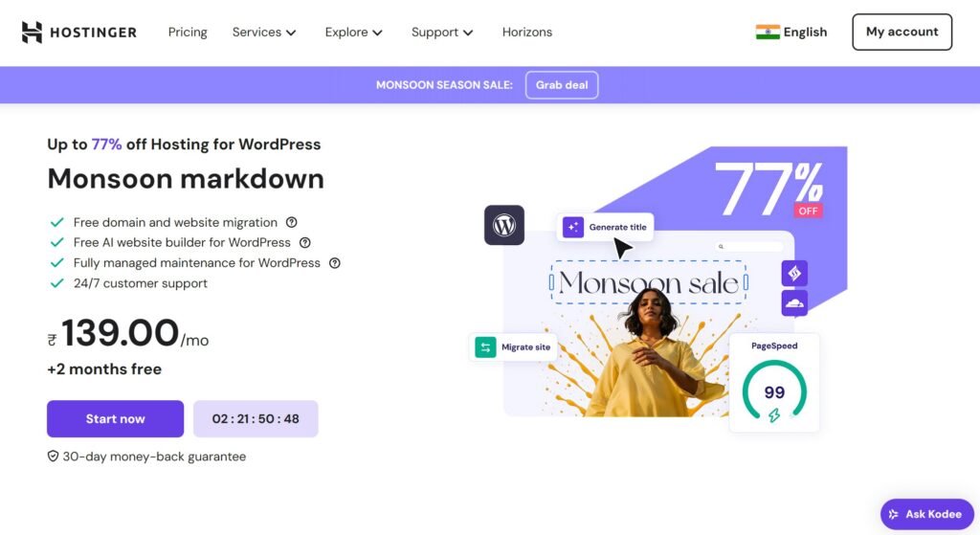Viewport: 980px width, 535px height.
Task: Click the lightning bolt under PageSpeed score
Action: (x=774, y=415)
